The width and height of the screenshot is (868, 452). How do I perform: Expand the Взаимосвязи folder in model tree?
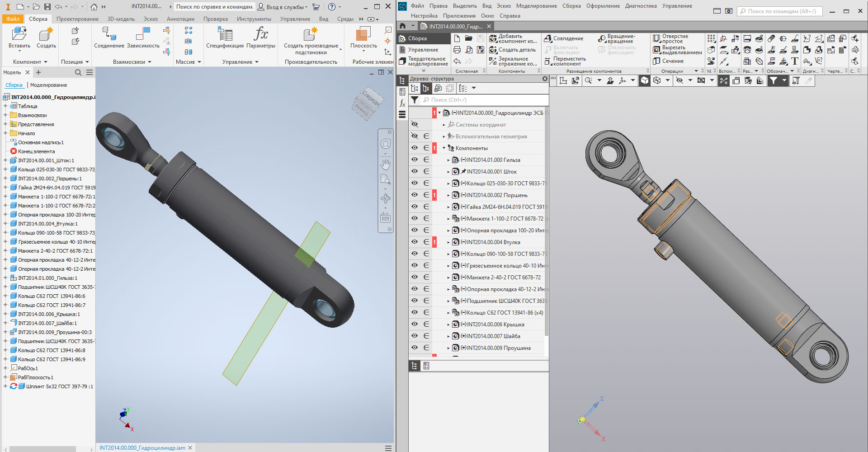[x=5, y=115]
